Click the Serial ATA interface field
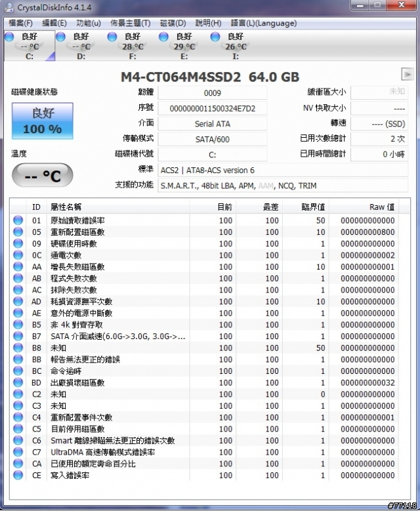 pos(212,124)
